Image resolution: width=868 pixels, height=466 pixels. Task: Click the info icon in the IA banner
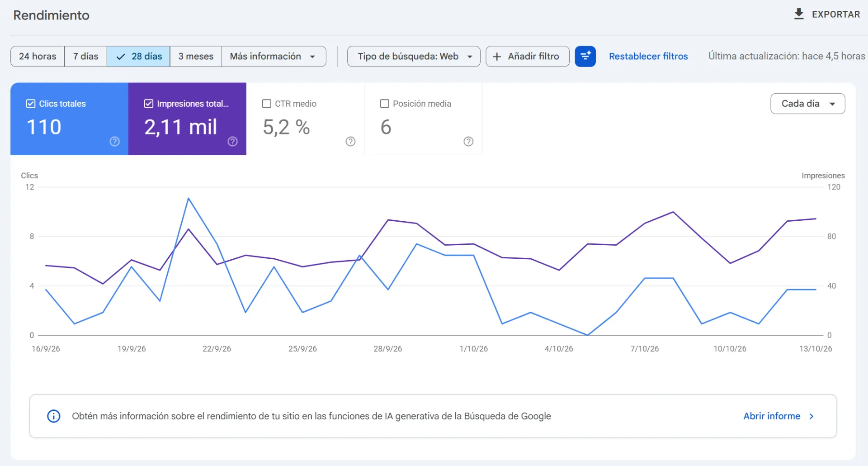54,416
